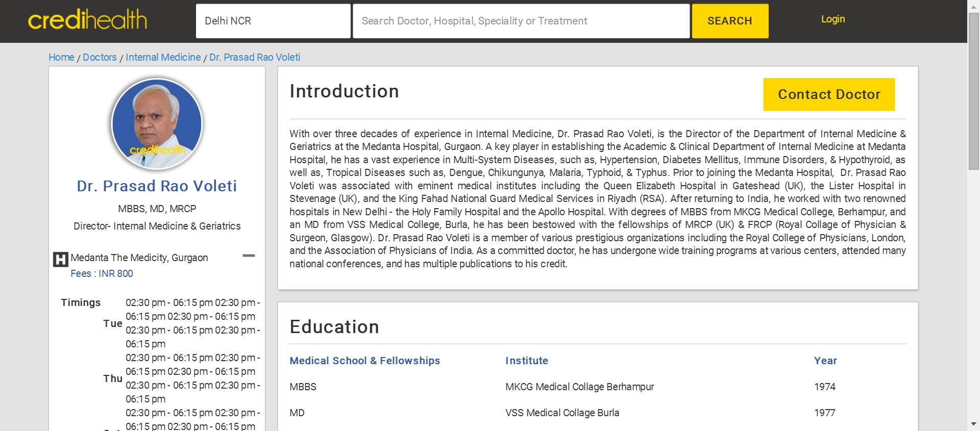Click the Dr. Prasad Rao Voleti breadcrumb
The width and height of the screenshot is (980, 431).
(255, 57)
